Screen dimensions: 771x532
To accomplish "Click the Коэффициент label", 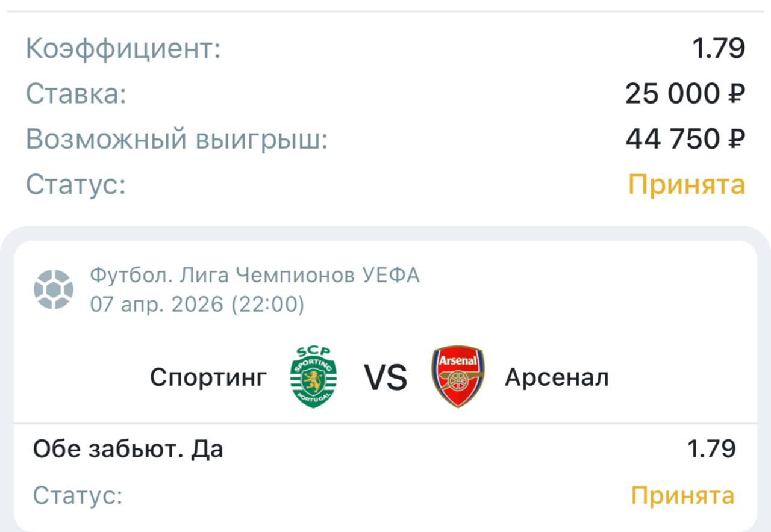I will click(123, 49).
